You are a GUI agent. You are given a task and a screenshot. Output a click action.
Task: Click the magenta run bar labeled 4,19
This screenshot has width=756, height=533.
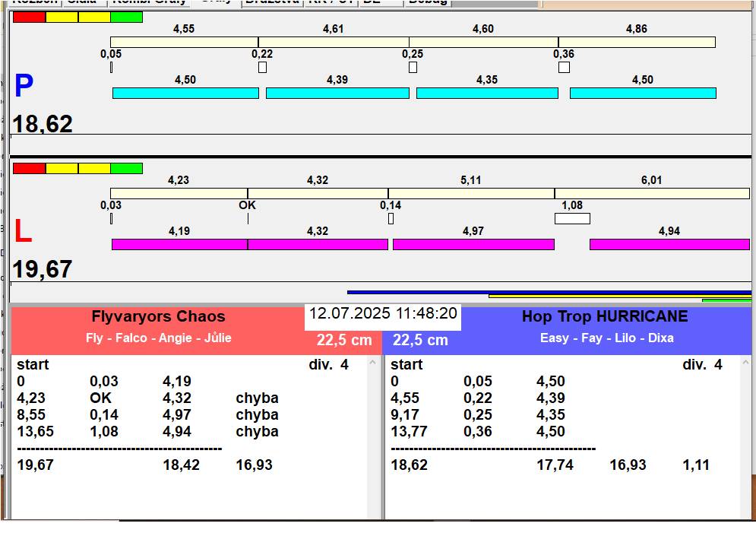[x=180, y=245]
